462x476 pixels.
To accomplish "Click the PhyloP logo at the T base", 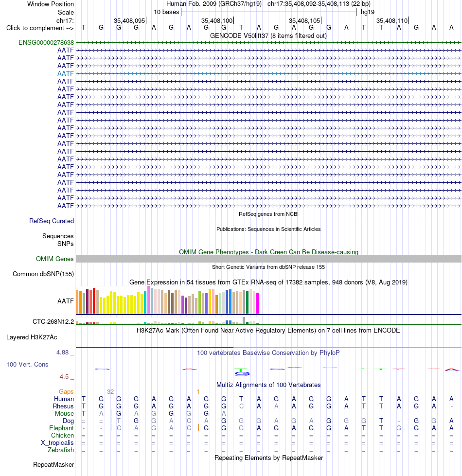I will (241, 372).
